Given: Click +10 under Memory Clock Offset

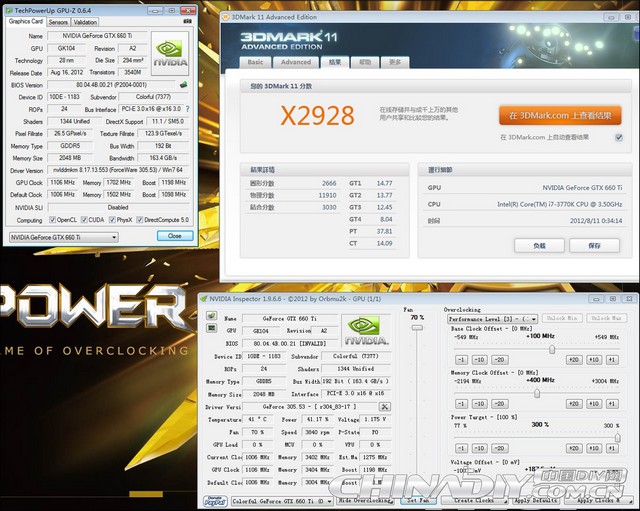Looking at the screenshot, I should coord(593,404).
